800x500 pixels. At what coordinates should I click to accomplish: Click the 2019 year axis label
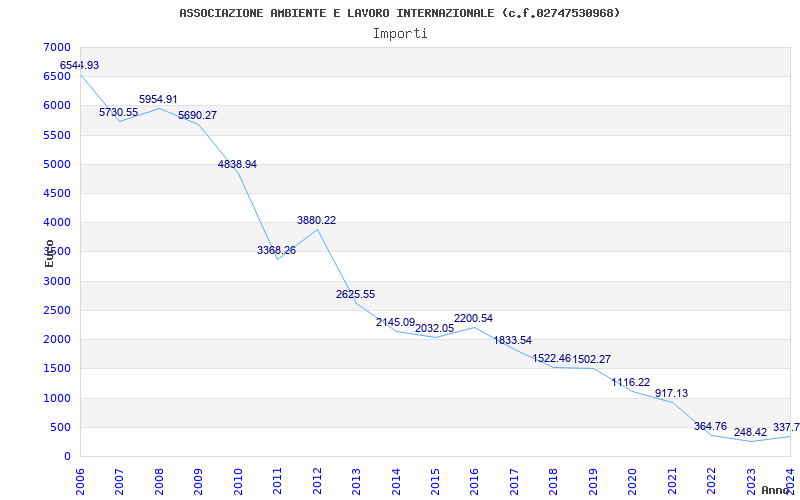(x=593, y=481)
